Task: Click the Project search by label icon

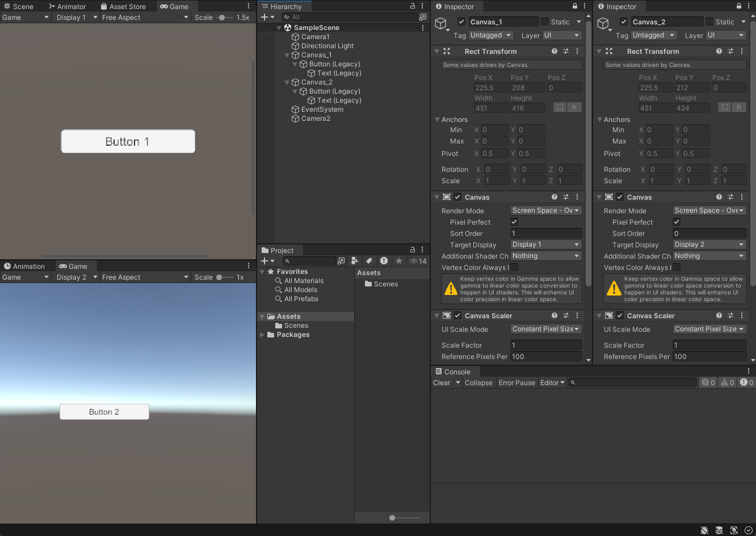Action: [369, 261]
